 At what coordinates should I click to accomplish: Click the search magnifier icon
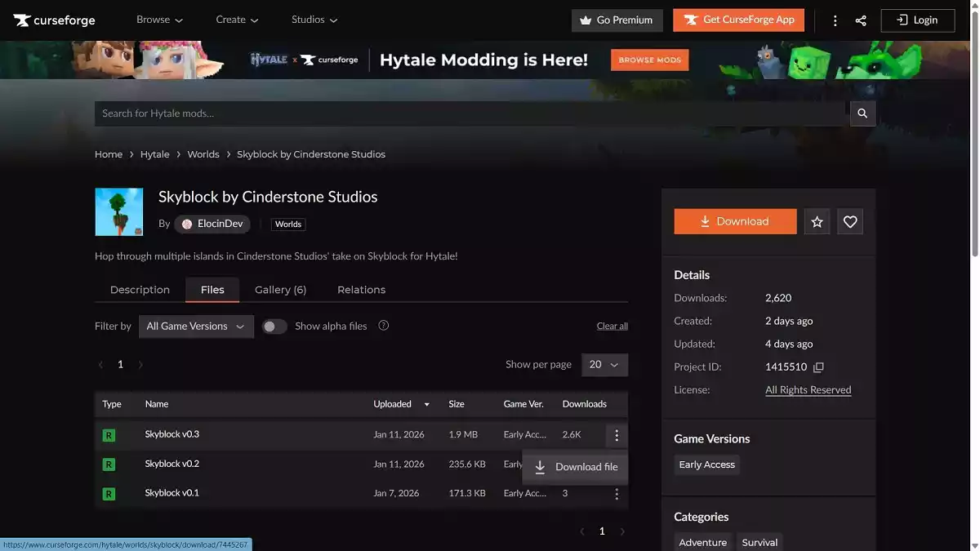[862, 113]
